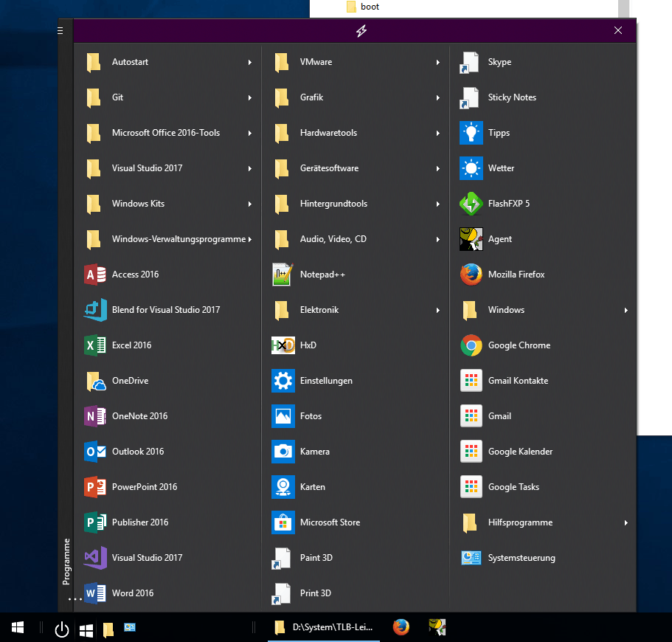
Task: Select the Einstellungen menu entry
Action: point(325,381)
